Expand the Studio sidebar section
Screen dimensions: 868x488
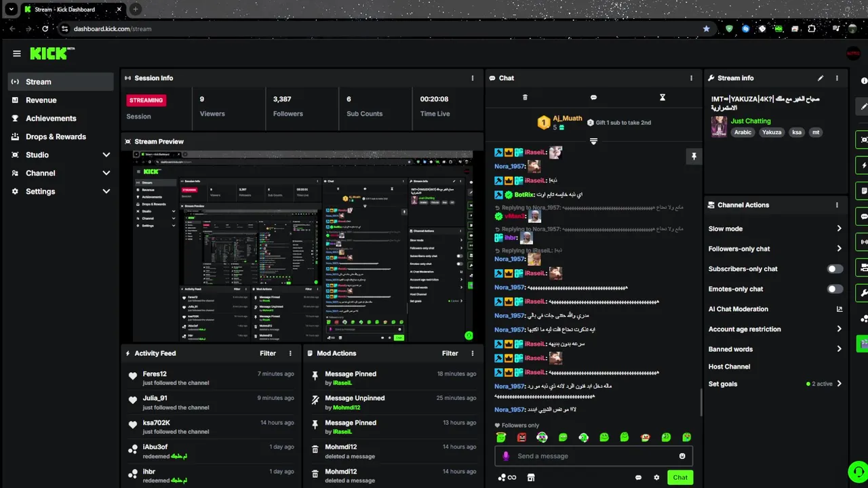pyautogui.click(x=106, y=155)
